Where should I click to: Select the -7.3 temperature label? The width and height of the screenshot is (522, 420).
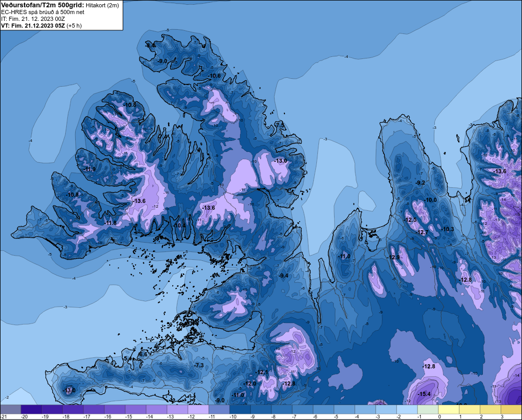click(199, 365)
